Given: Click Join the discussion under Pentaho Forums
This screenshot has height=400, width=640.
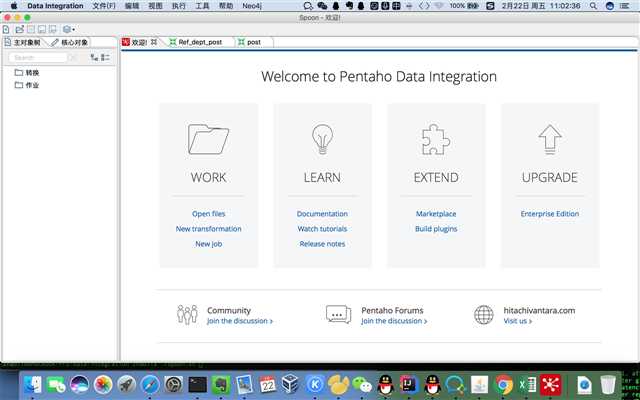Looking at the screenshot, I should tap(394, 321).
